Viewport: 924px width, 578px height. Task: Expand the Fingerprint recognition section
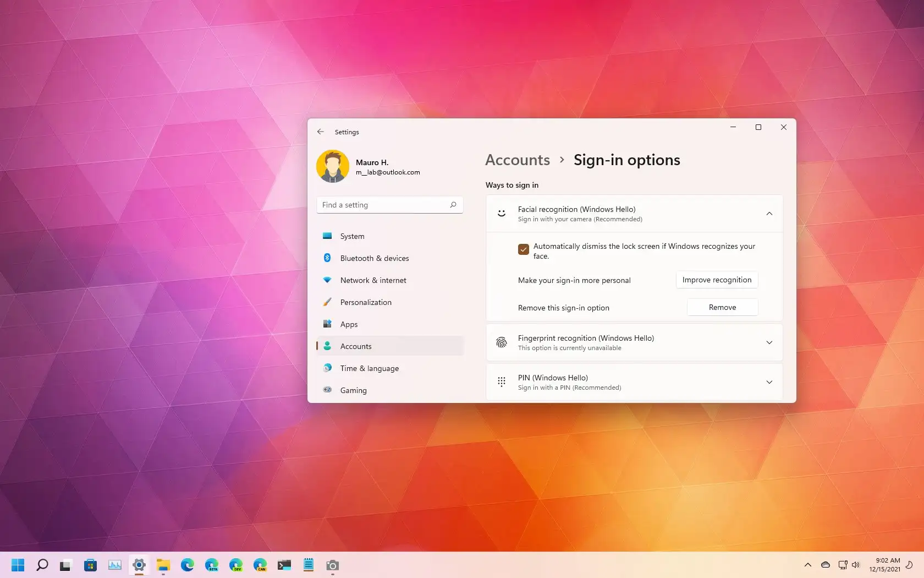click(769, 342)
